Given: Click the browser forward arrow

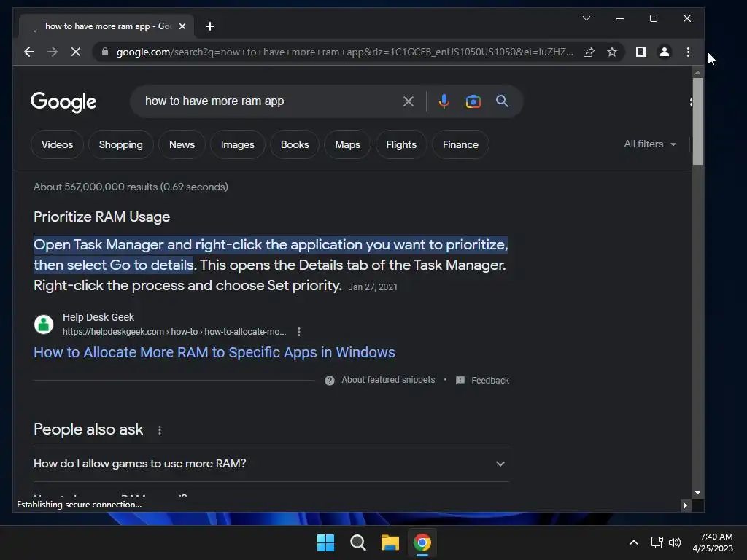Looking at the screenshot, I should (53, 52).
